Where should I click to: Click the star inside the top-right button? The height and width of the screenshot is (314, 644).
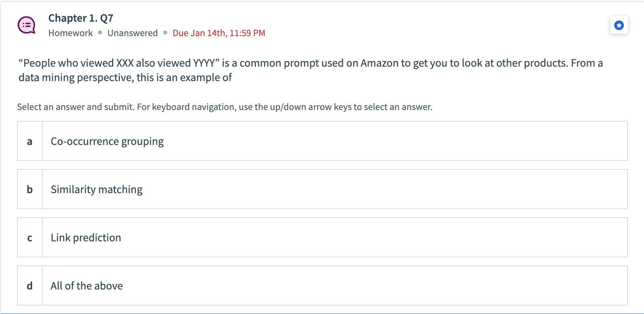[x=619, y=25]
